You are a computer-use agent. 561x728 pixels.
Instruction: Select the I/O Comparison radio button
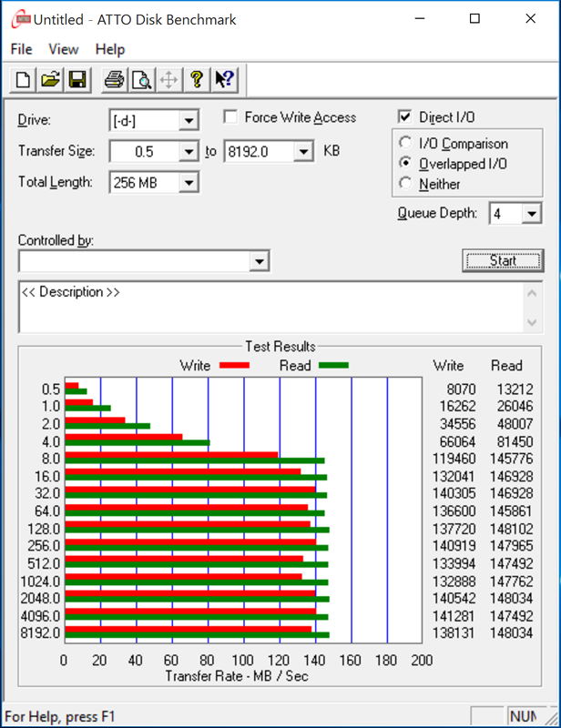pyautogui.click(x=405, y=143)
